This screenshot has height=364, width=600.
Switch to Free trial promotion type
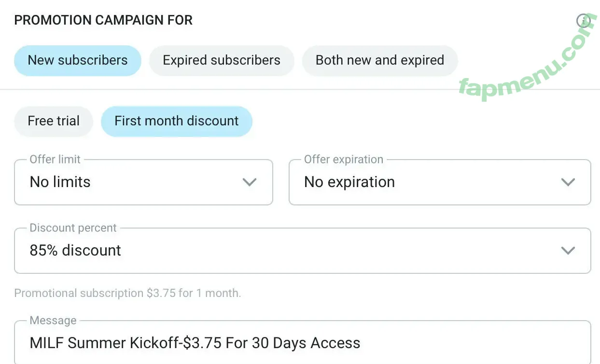tap(54, 121)
